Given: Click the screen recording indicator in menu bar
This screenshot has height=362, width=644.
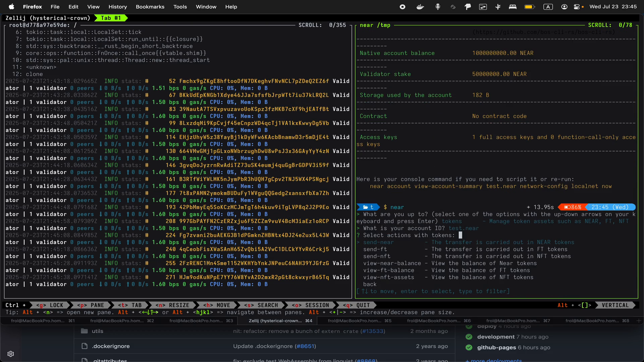Looking at the screenshot, I should coord(402,7).
